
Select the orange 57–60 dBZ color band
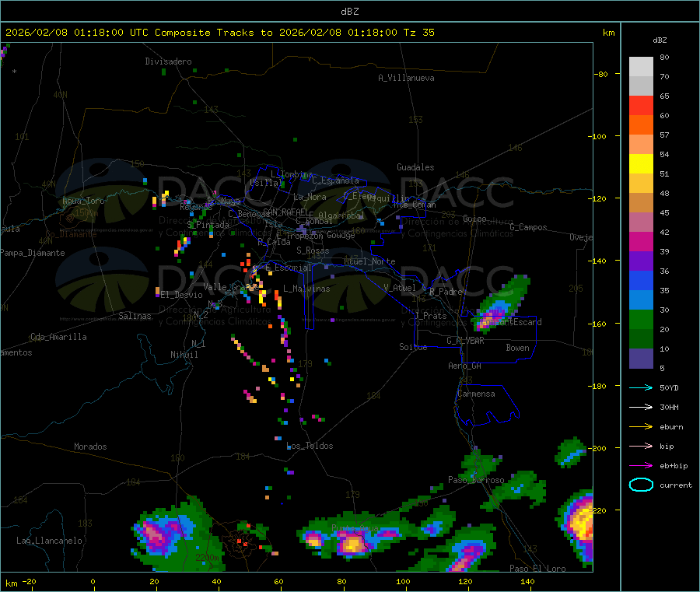point(641,125)
